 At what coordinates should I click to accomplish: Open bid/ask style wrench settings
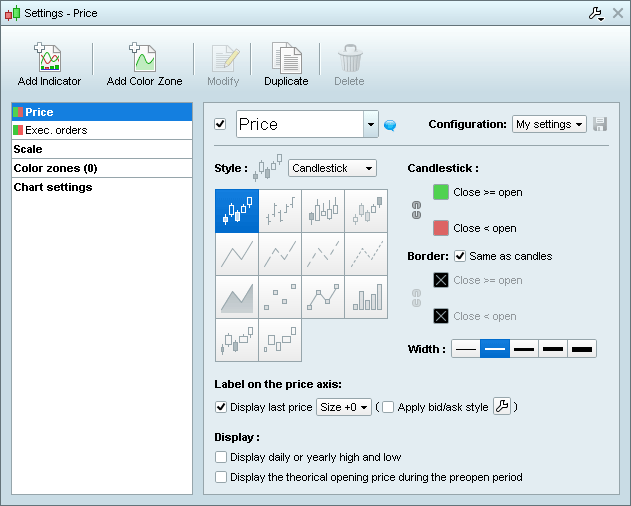(x=502, y=406)
